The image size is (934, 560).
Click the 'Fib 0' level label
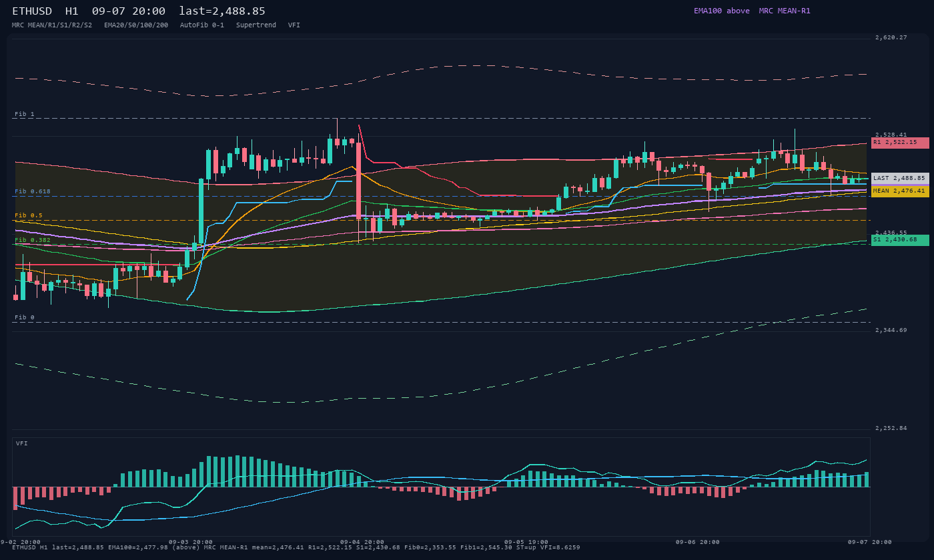coord(25,318)
